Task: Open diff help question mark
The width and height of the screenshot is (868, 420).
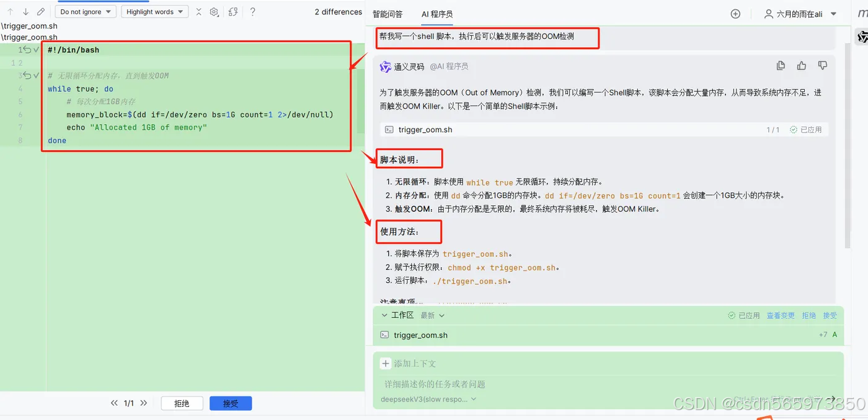Action: point(253,12)
